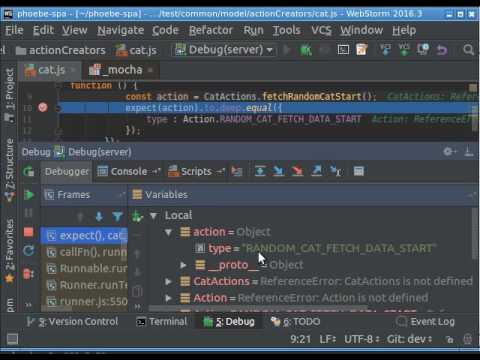Open the Run menu
Image resolution: width=480 pixels, height=360 pixels.
click(253, 30)
